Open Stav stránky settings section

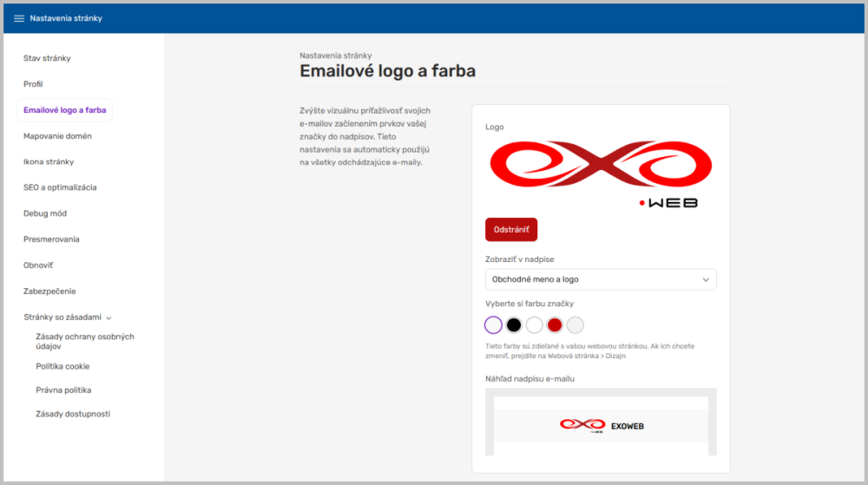pyautogui.click(x=47, y=58)
